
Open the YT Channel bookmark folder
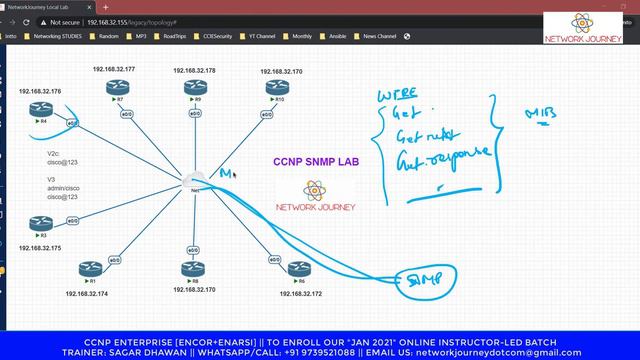(x=258, y=36)
